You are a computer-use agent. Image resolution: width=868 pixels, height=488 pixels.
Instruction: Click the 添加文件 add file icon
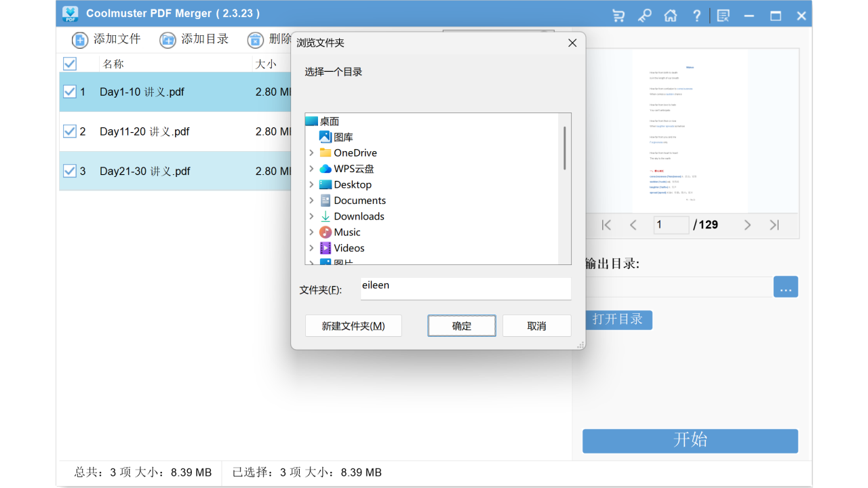tap(79, 39)
